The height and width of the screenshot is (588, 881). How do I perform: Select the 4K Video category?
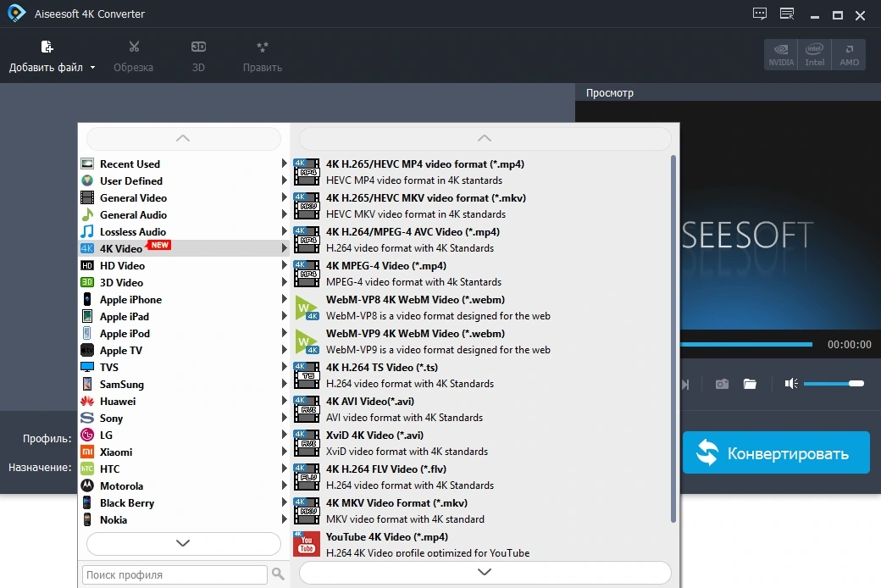(184, 248)
